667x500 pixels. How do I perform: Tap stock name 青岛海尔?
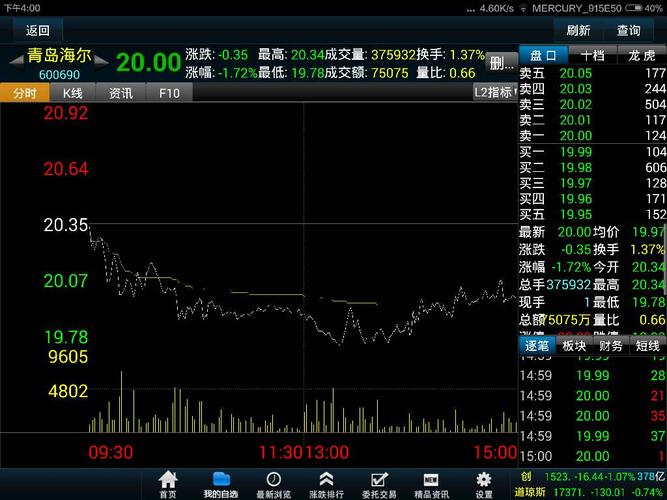(59, 55)
